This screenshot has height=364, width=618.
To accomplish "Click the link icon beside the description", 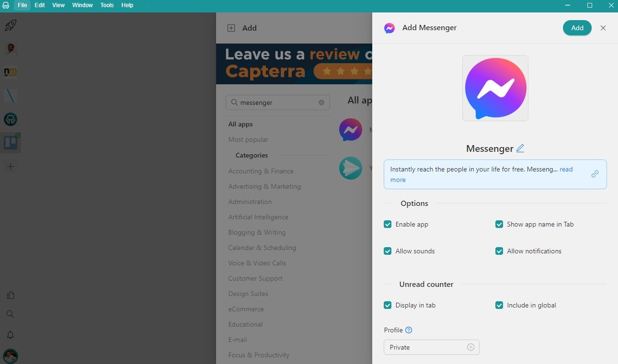I will (595, 174).
